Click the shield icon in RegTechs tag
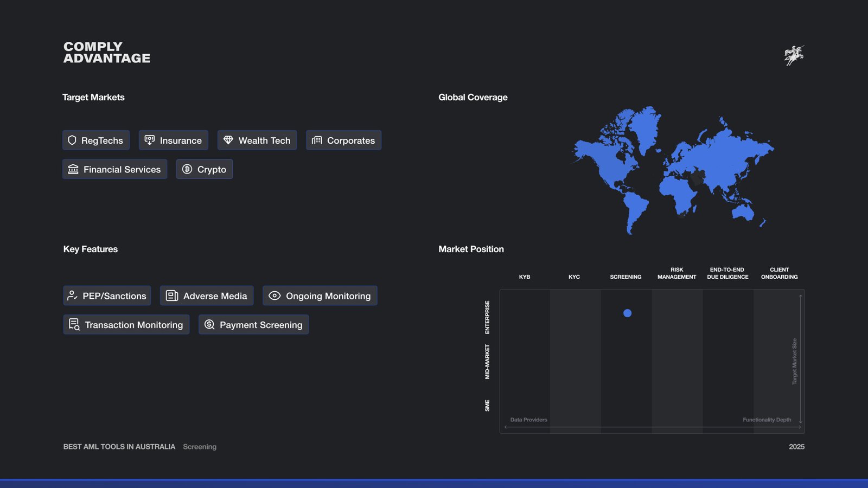This screenshot has width=868, height=488. (72, 140)
